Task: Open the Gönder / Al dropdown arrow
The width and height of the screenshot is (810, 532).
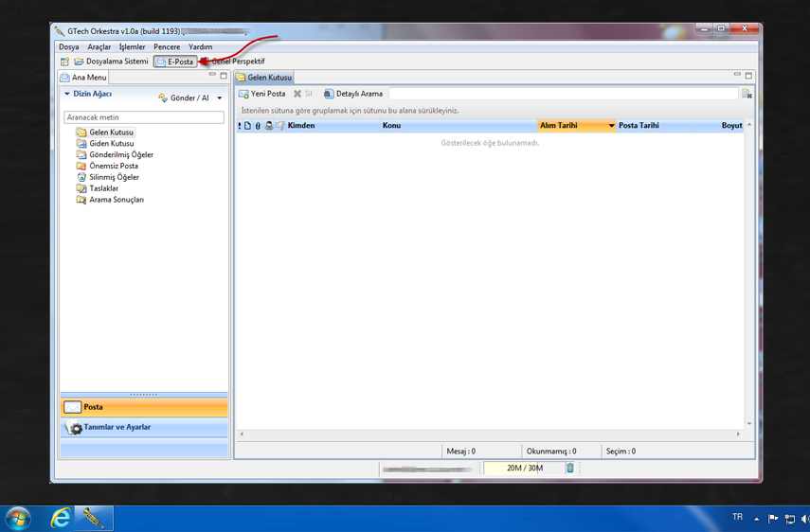Action: pos(220,98)
